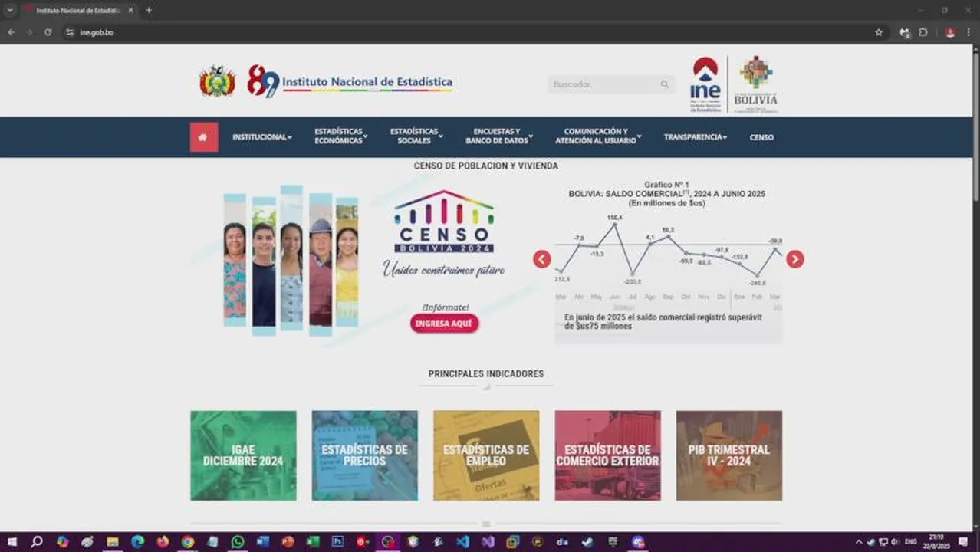Viewport: 980px width, 552px height.
Task: Click the Bolivian coat of arms logo
Action: pyautogui.click(x=217, y=81)
